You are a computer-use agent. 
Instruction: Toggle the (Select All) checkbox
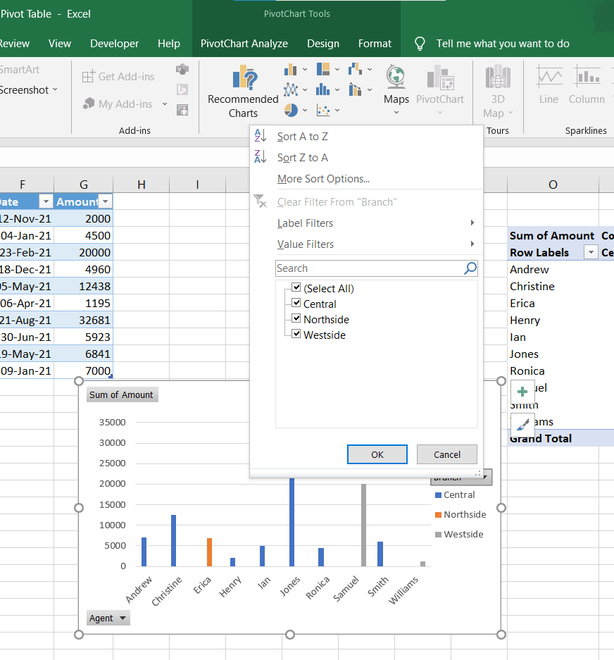tap(295, 288)
